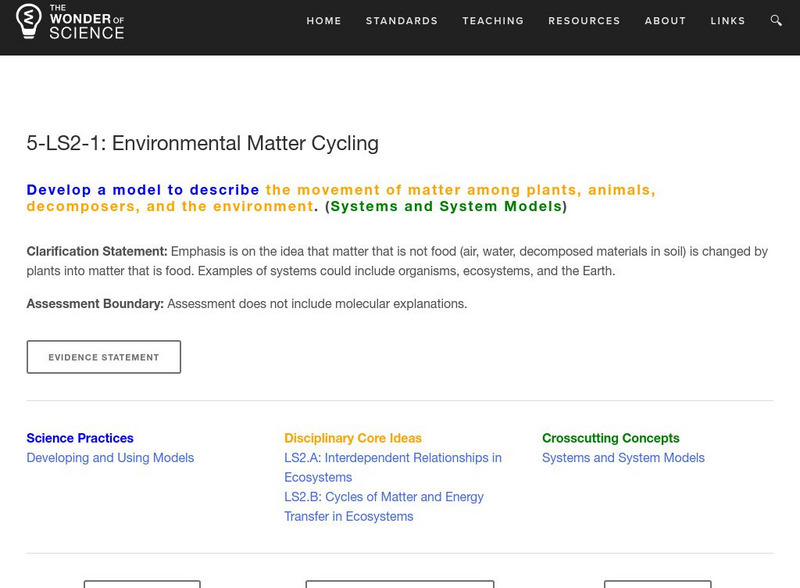
Task: Click the Disciplinary Core Ideas heading
Action: pyautogui.click(x=352, y=438)
